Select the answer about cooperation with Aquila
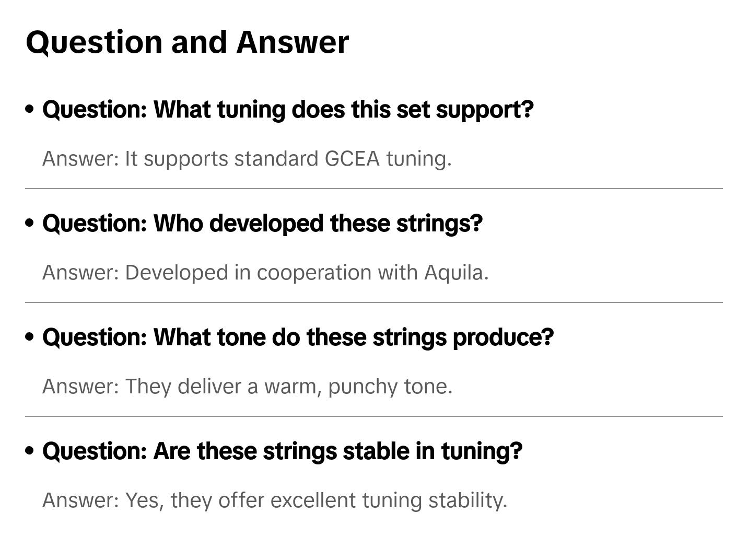748x560 pixels. pyautogui.click(x=265, y=273)
